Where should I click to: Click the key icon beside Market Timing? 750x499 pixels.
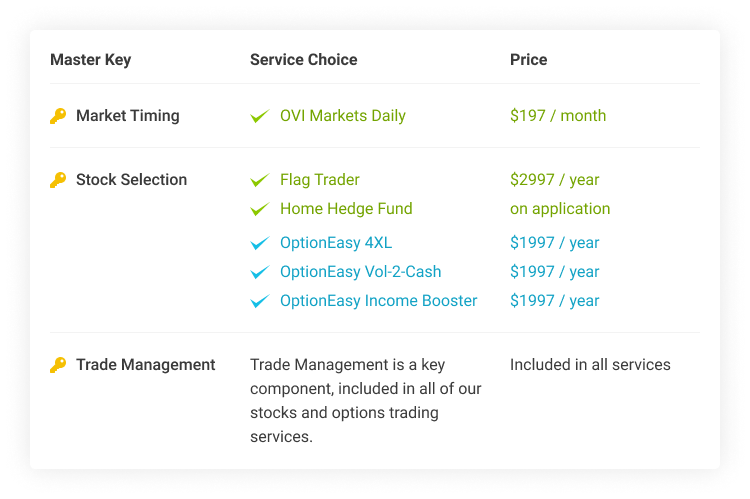coord(58,116)
